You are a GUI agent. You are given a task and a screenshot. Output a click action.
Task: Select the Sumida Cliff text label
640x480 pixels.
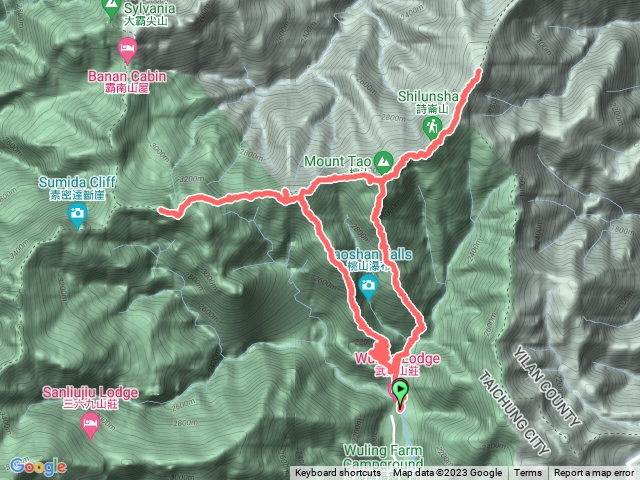(x=77, y=188)
